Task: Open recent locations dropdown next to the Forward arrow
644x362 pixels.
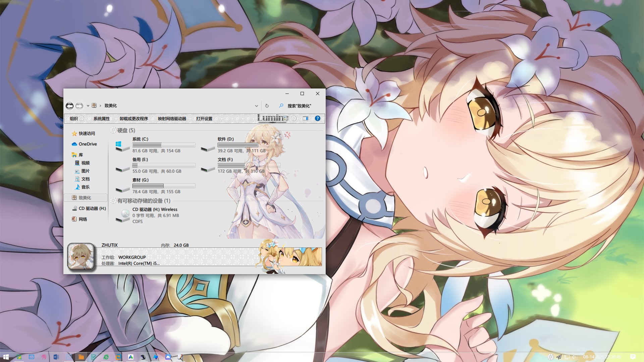Action: (88, 106)
